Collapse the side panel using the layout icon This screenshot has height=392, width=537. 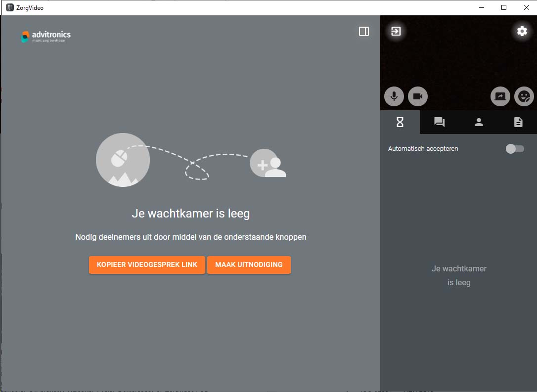coord(364,32)
